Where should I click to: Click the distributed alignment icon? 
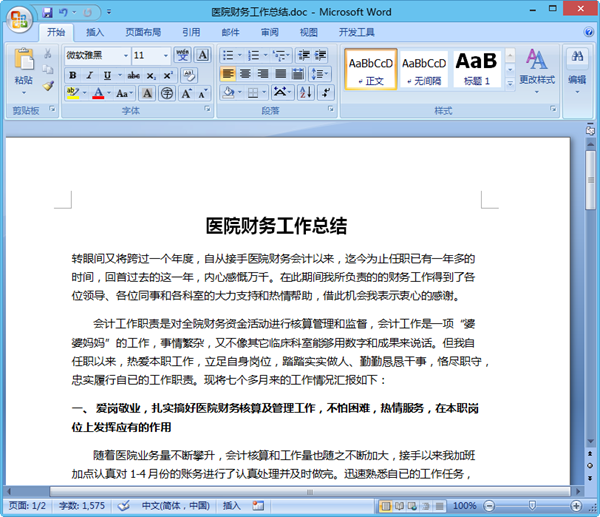pyautogui.click(x=298, y=73)
